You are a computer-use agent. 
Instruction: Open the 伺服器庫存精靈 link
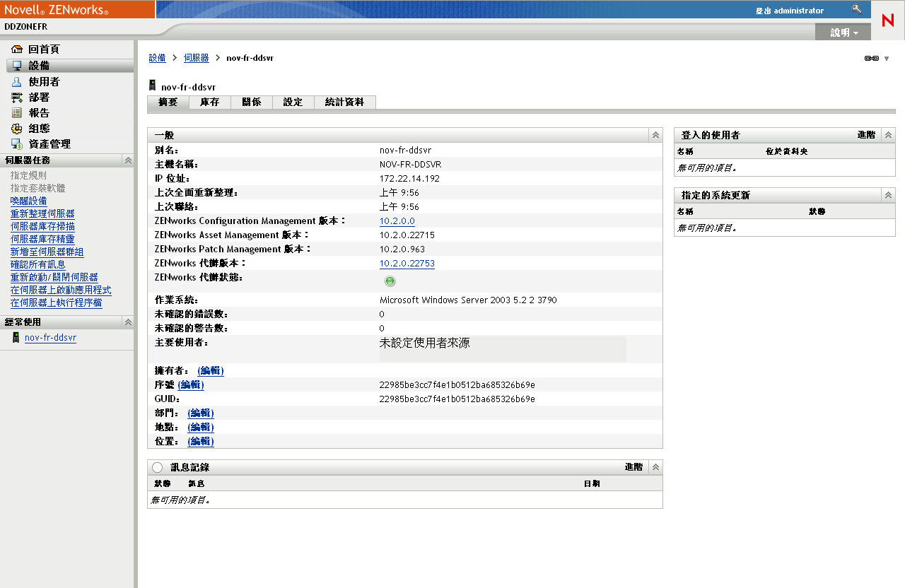(42, 240)
